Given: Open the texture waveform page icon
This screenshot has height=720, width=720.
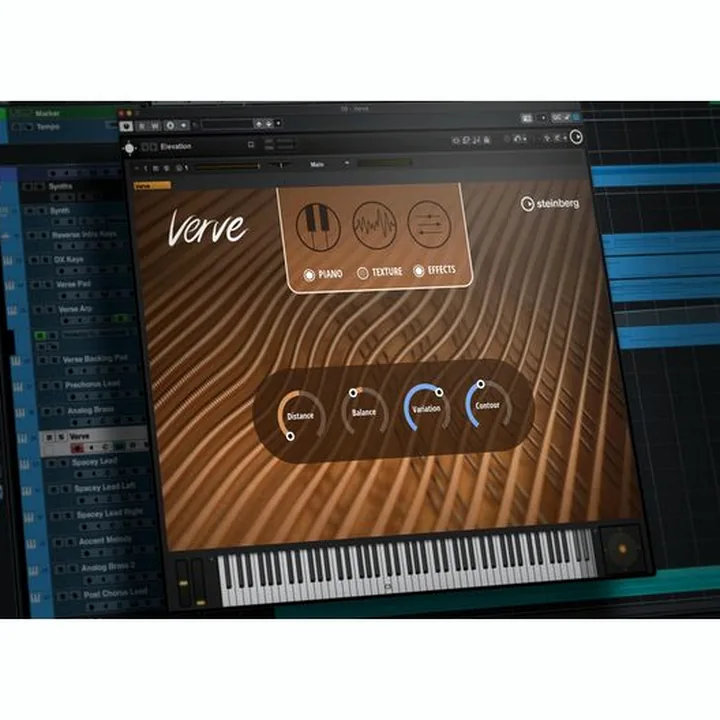Looking at the screenshot, I should [375, 225].
